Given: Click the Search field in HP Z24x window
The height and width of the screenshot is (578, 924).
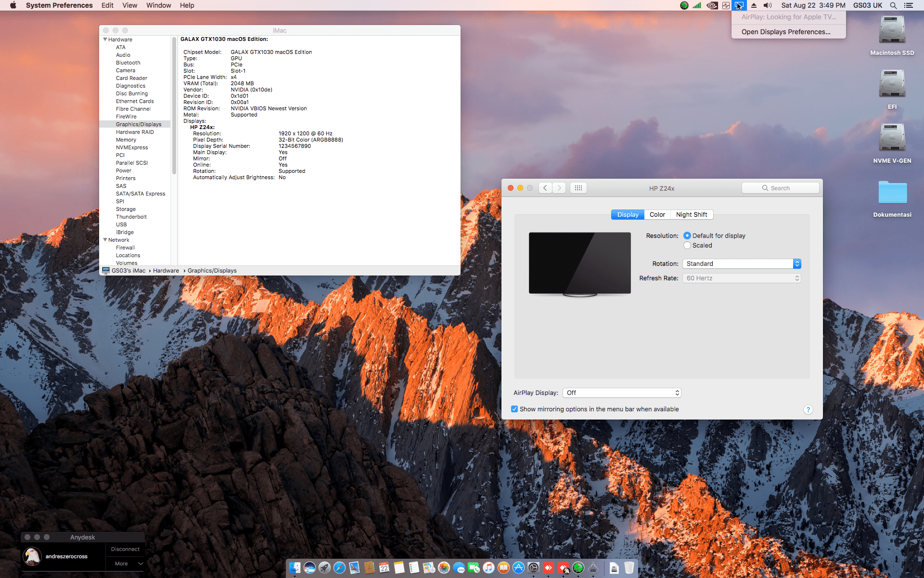Looking at the screenshot, I should point(781,188).
